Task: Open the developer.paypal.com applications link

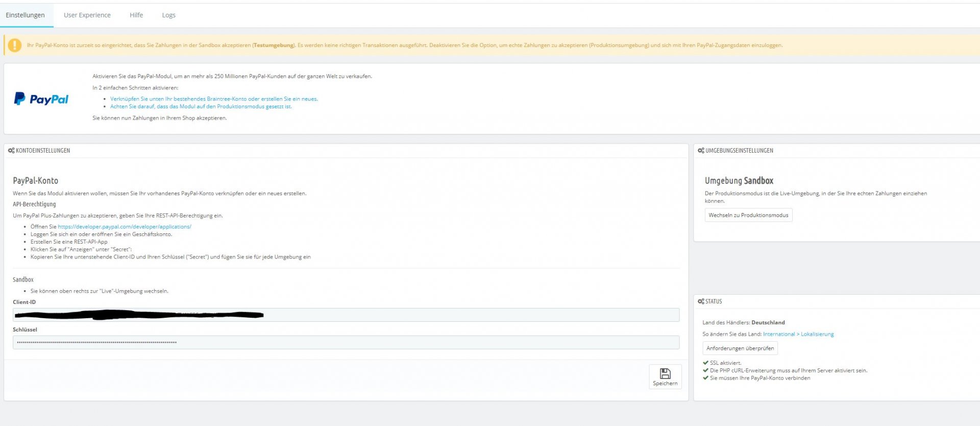Action: [125, 227]
